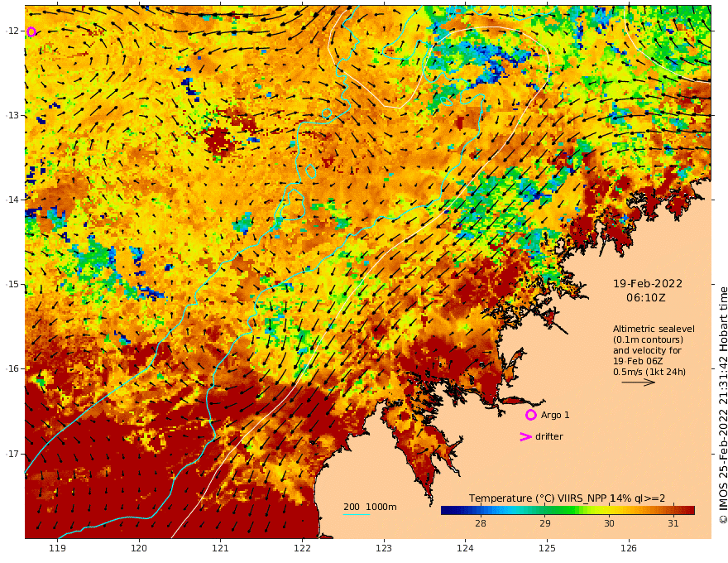Click the longitude axis label "119"
The width and height of the screenshot is (728, 563).
point(58,549)
